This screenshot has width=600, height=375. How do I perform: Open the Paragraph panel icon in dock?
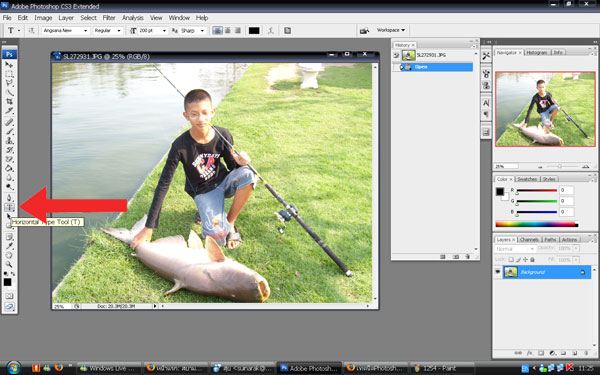pos(486,114)
